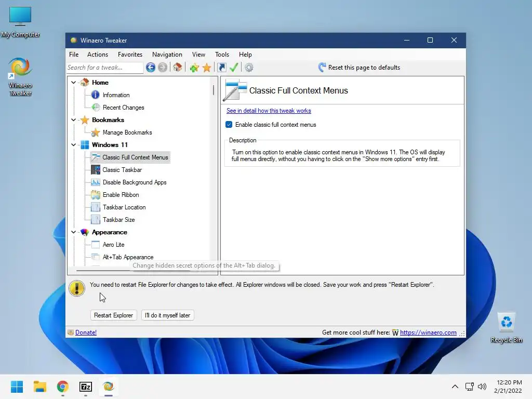
Task: Click the tree panel vertical scrollbar thumb
Action: coord(214,90)
